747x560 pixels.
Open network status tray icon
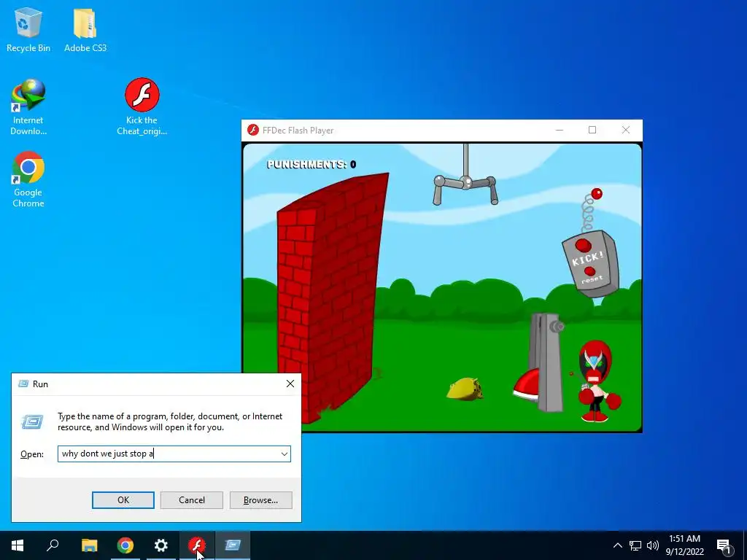click(635, 545)
